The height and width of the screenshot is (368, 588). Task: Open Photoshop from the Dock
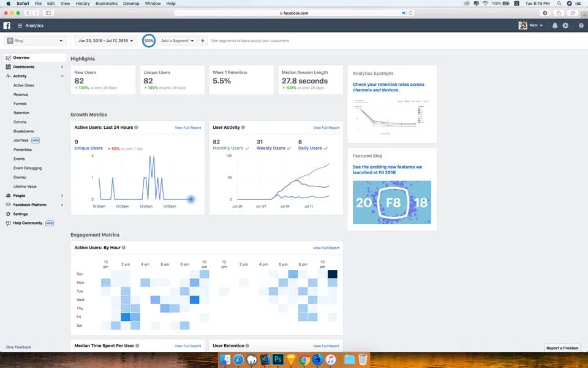point(277,360)
